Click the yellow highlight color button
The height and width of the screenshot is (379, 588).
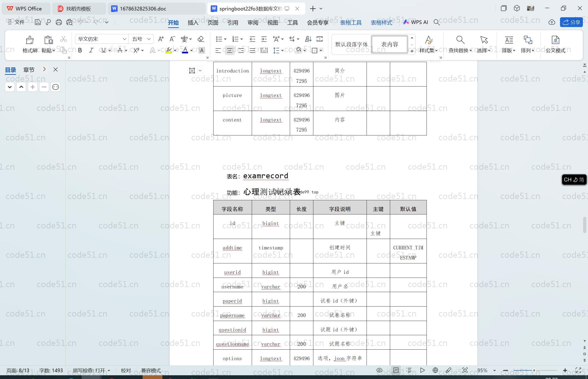(168, 50)
